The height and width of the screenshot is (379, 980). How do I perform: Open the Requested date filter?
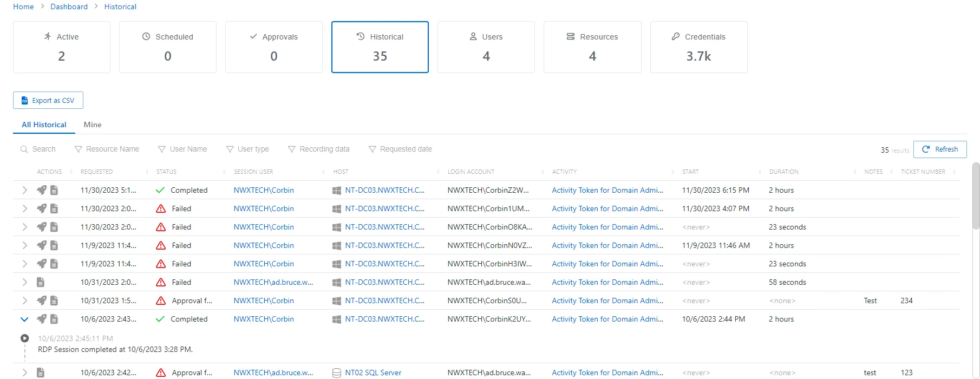[400, 149]
